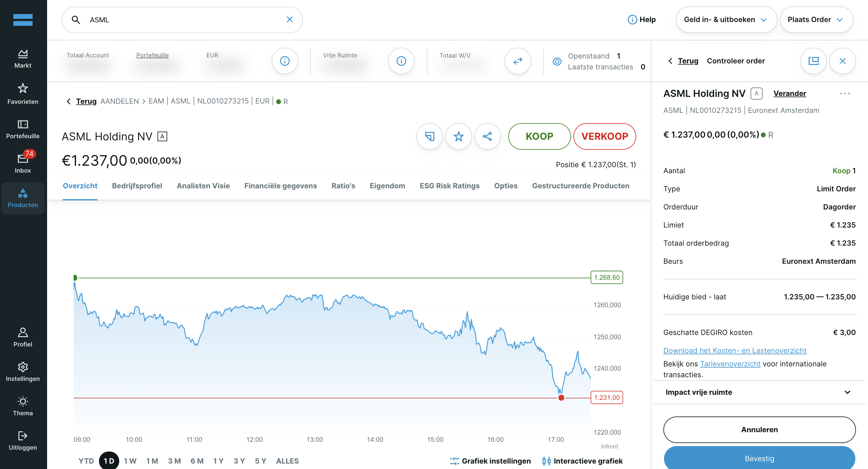Open Gestructureerde Producten tab

tap(581, 186)
